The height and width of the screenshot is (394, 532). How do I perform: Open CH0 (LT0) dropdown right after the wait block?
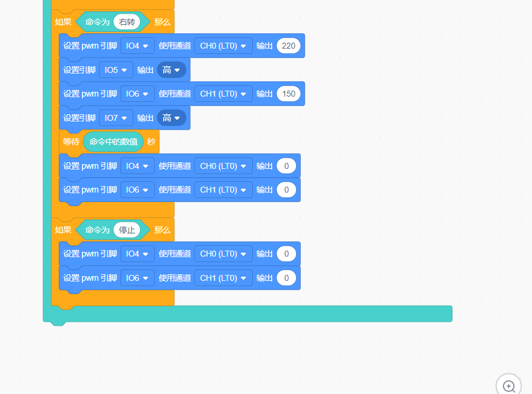click(x=223, y=166)
